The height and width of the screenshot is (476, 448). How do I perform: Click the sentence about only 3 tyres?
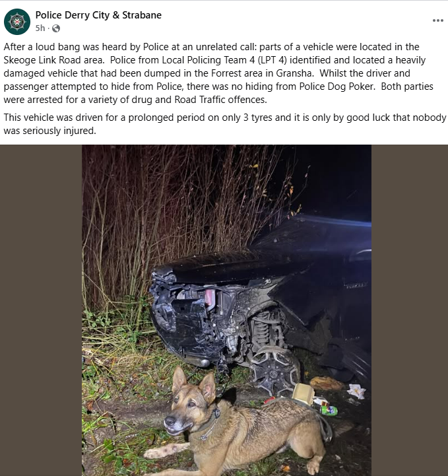(225, 124)
